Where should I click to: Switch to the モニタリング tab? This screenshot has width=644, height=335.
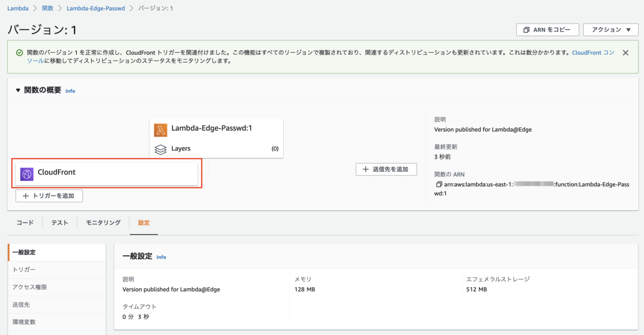tap(103, 223)
